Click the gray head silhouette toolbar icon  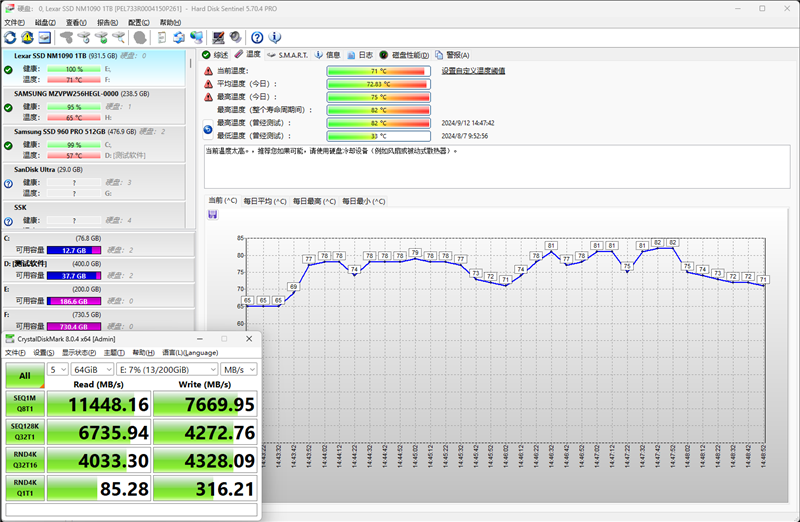click(x=140, y=37)
